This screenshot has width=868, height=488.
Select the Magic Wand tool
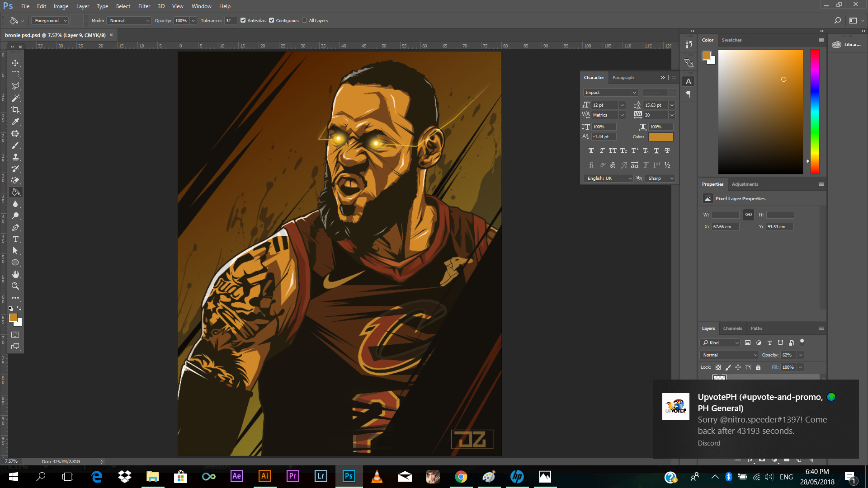pos(15,98)
